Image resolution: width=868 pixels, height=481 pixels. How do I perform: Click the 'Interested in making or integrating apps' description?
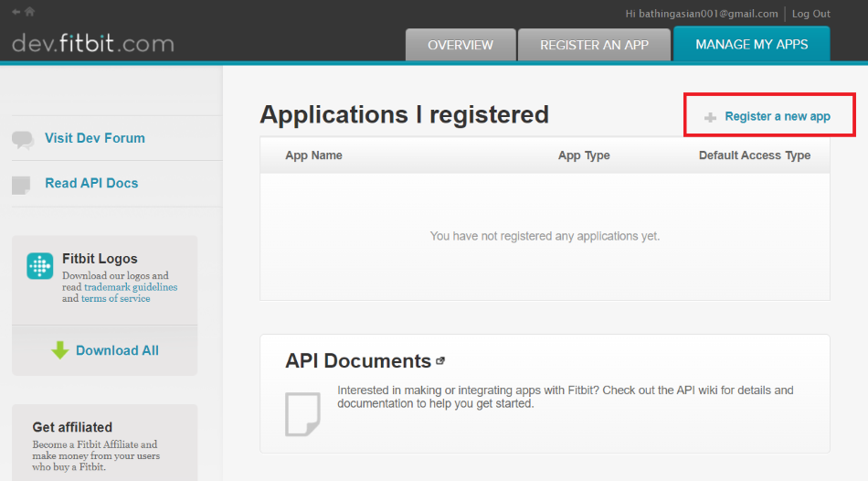pyautogui.click(x=566, y=397)
